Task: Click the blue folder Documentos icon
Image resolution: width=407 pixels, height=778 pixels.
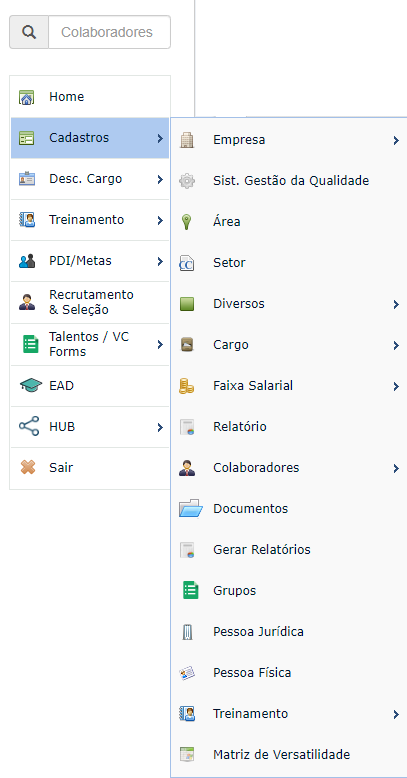Action: point(191,508)
